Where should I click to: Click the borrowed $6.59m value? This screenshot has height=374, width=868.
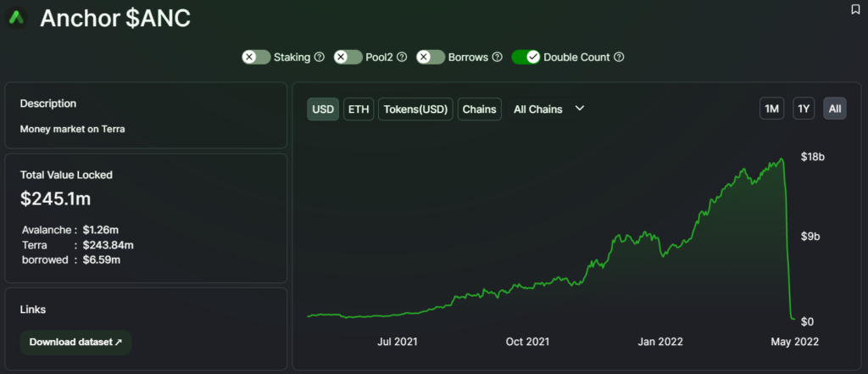(102, 260)
